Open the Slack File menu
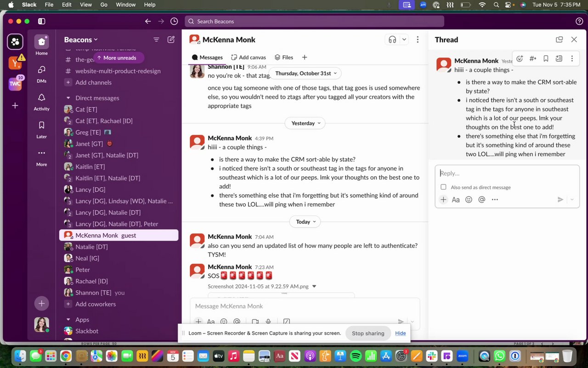This screenshot has width=588, height=368. click(49, 5)
